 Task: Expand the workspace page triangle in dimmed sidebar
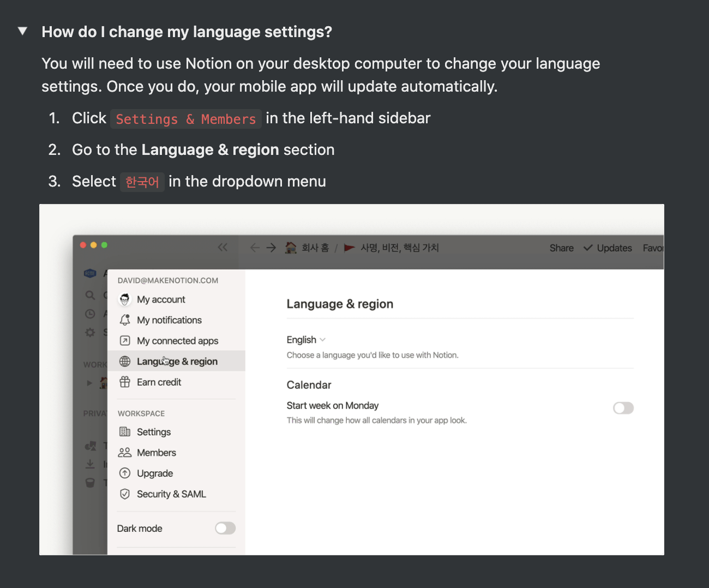[x=89, y=383]
